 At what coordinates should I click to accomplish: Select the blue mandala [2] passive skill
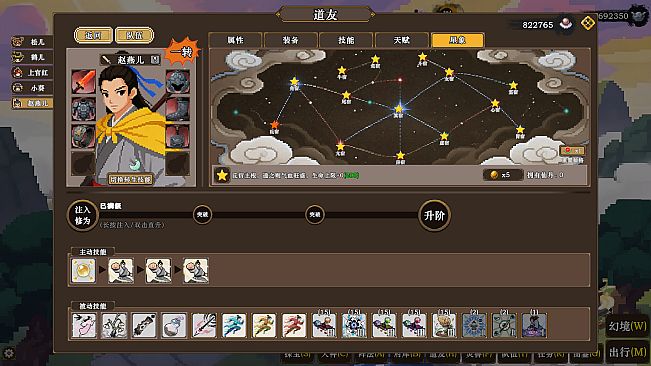pos(474,325)
